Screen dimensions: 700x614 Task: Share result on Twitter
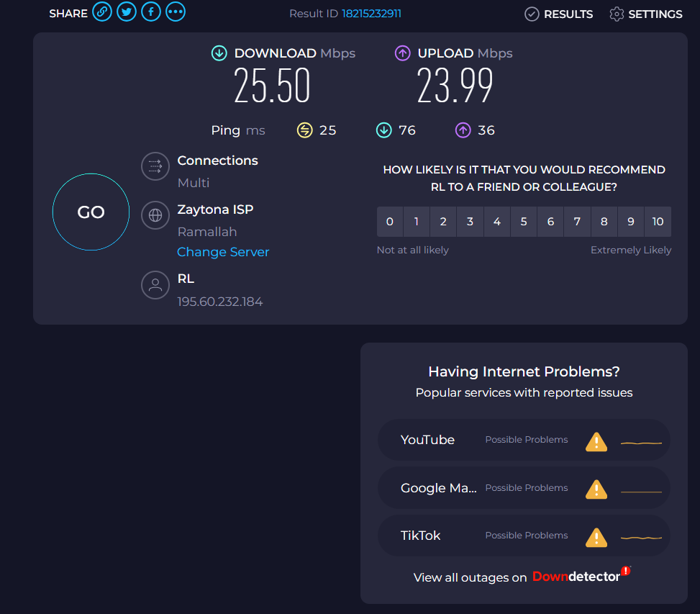click(x=127, y=12)
